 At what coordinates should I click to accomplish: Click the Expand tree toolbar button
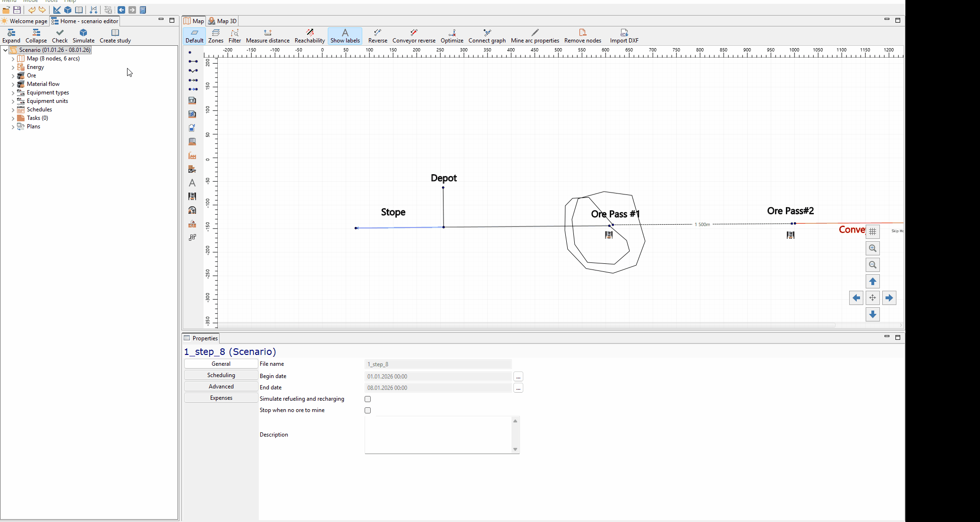click(x=11, y=36)
